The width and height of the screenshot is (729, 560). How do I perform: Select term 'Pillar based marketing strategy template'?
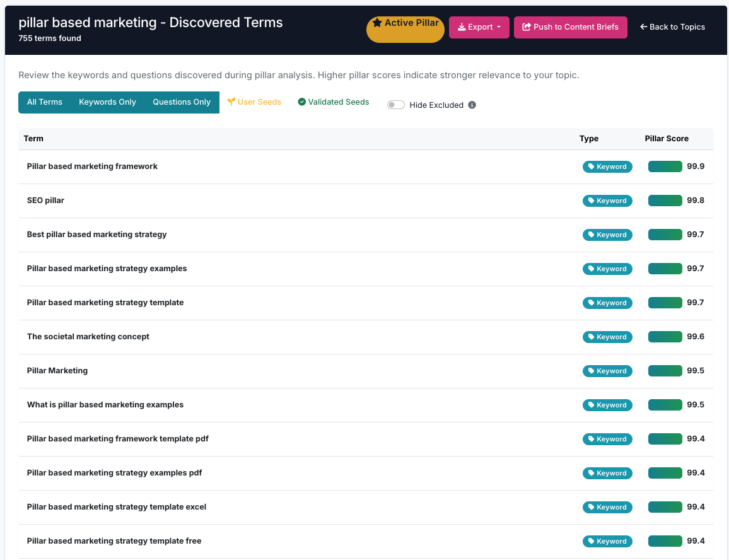tap(105, 302)
